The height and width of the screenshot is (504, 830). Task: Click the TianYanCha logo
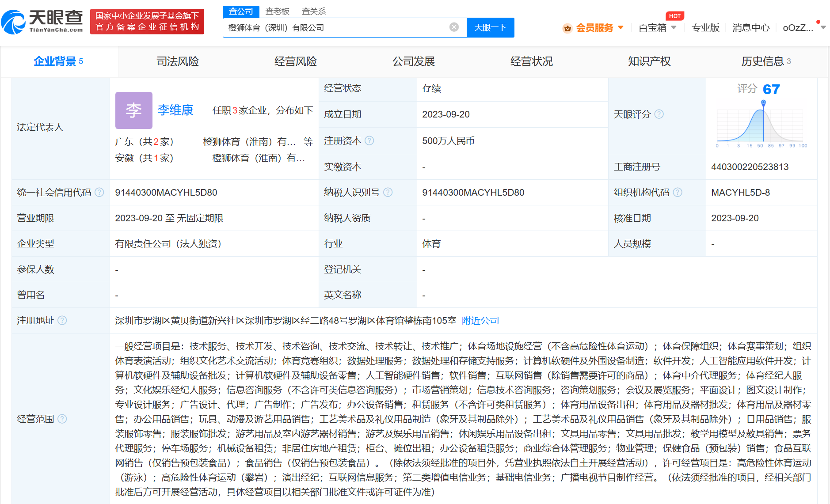coord(42,22)
